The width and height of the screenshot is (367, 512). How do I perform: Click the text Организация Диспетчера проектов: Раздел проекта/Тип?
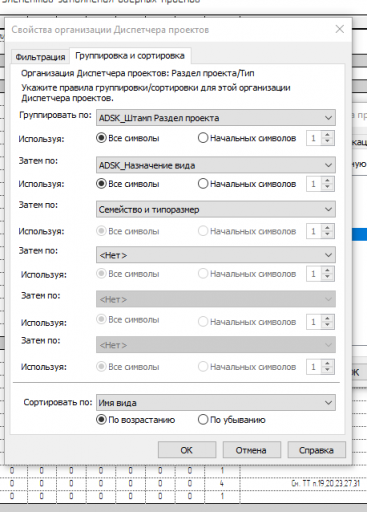[x=138, y=73]
